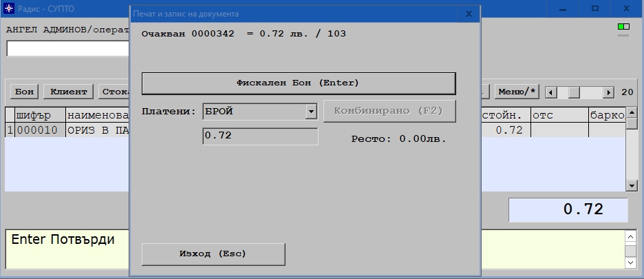Click the Клиент toolbar button
This screenshot has width=644, height=279.
click(68, 92)
